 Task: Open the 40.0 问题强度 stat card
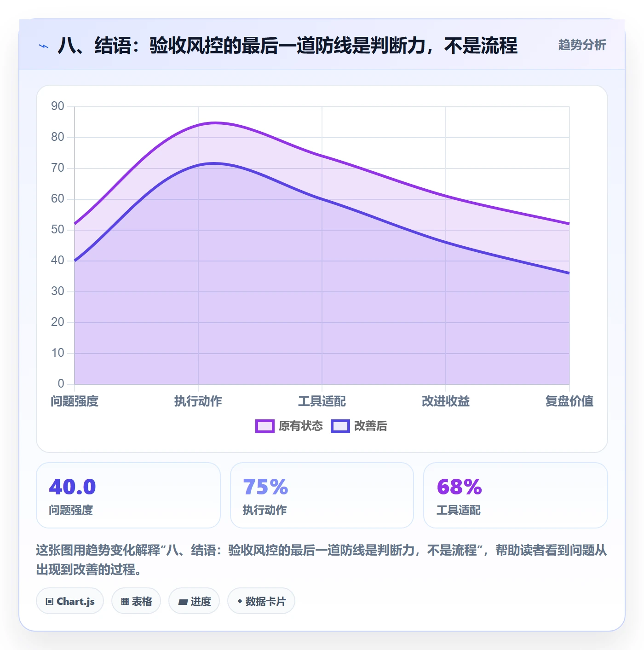point(128,495)
